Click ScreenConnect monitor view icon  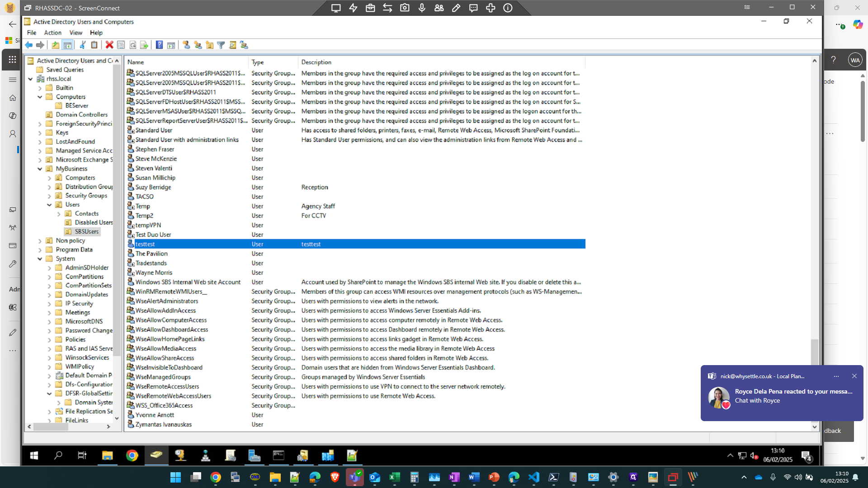coord(336,8)
